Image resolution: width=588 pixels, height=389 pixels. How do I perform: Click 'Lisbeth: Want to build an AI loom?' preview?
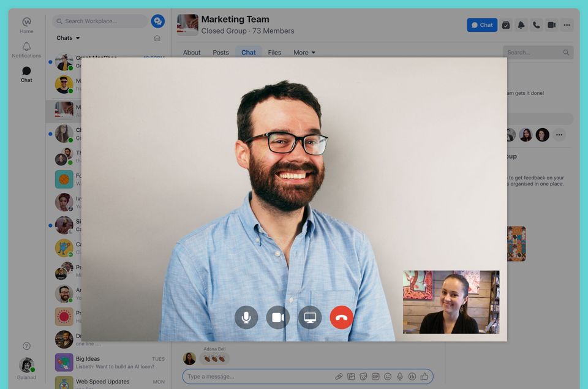click(115, 366)
